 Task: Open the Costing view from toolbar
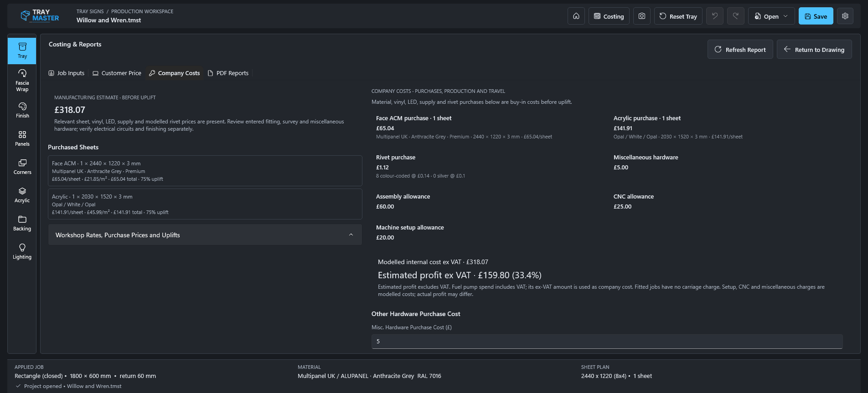pos(609,16)
